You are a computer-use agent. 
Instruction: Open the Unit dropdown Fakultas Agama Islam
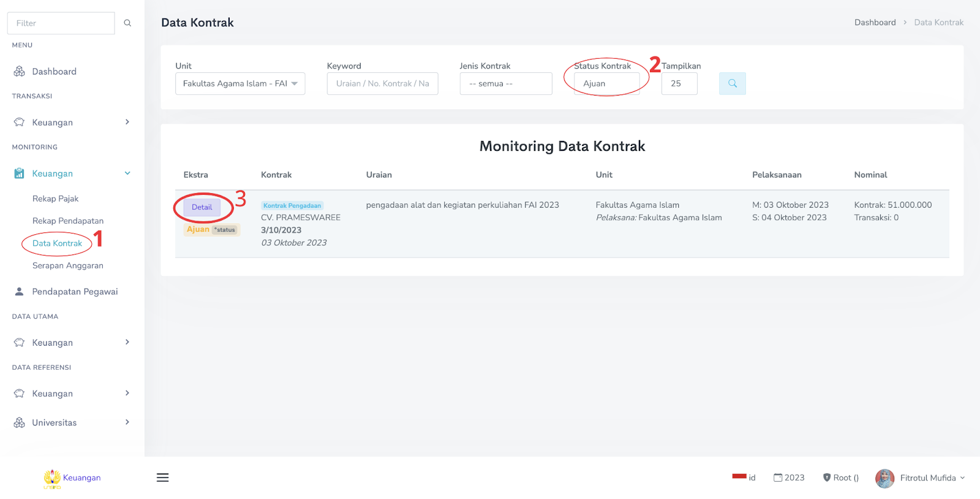coord(239,83)
